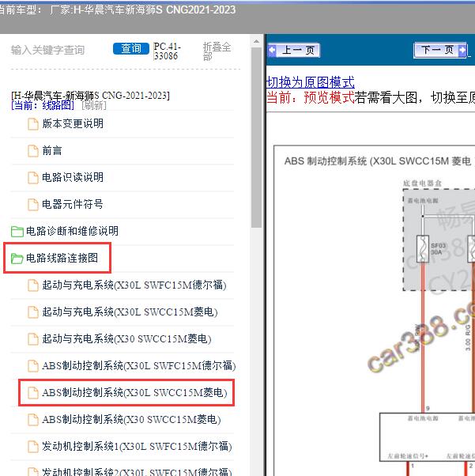Image resolution: width=475 pixels, height=476 pixels.
Task: Click the 刷新 refresh link
Action: click(x=94, y=105)
